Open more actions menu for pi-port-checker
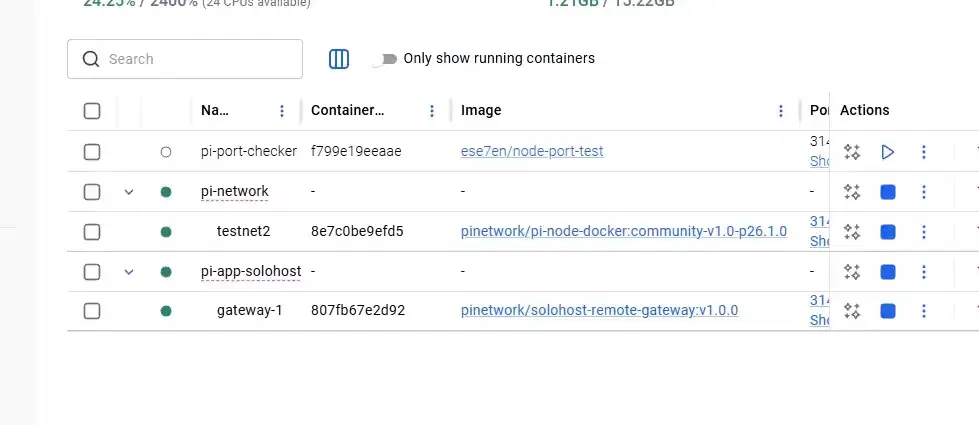The image size is (979, 425). point(923,152)
